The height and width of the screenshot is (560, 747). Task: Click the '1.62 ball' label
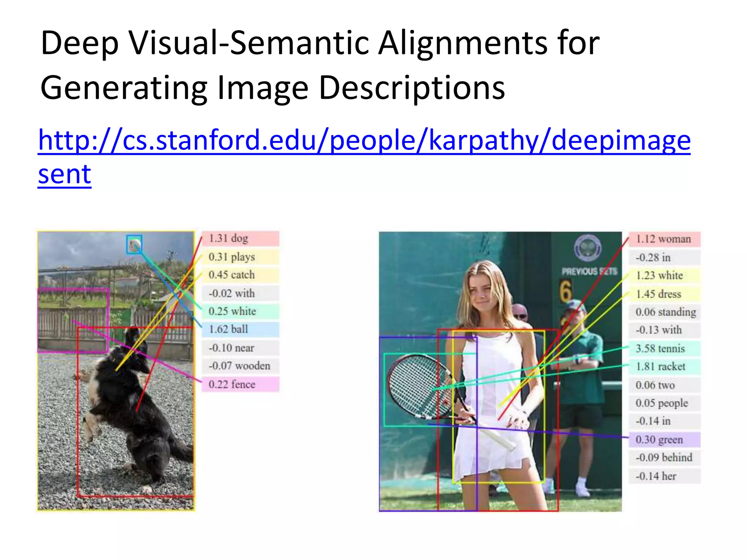[x=241, y=329]
